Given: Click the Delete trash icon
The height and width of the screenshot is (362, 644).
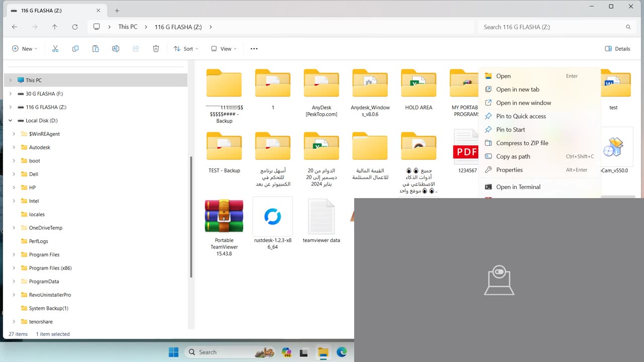Looking at the screenshot, I should point(156,49).
